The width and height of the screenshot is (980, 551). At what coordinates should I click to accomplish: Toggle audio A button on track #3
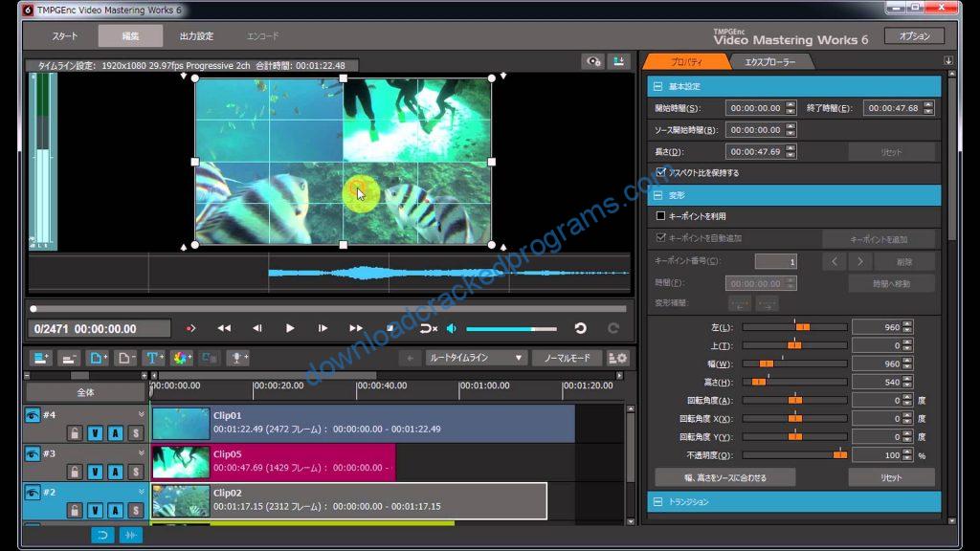pyautogui.click(x=116, y=472)
